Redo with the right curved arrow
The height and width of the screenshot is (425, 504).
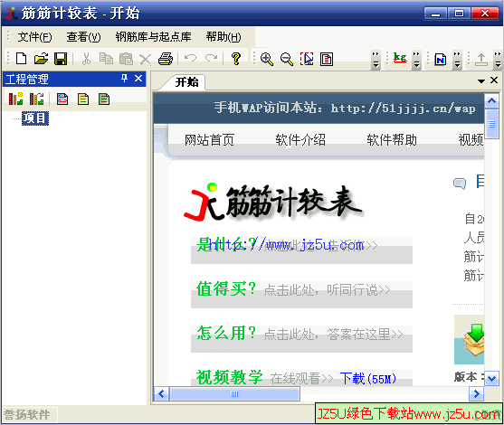[211, 58]
